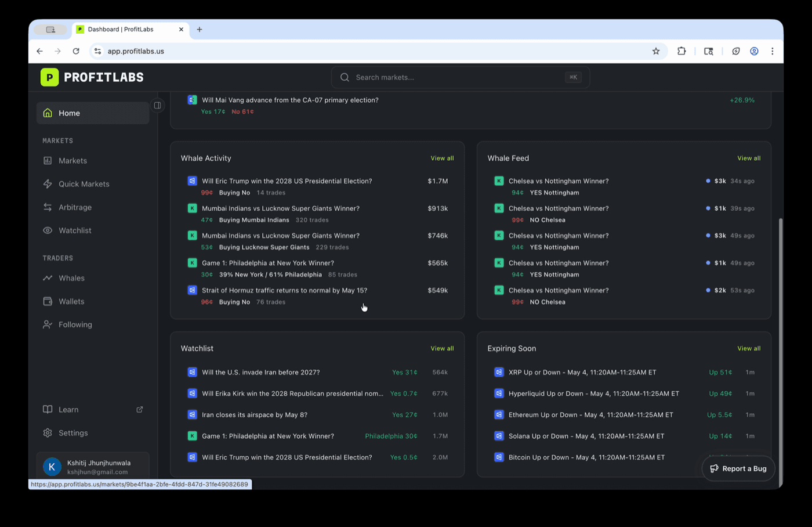The width and height of the screenshot is (812, 527).
Task: Click the page vertical scrollbar
Action: [781, 353]
